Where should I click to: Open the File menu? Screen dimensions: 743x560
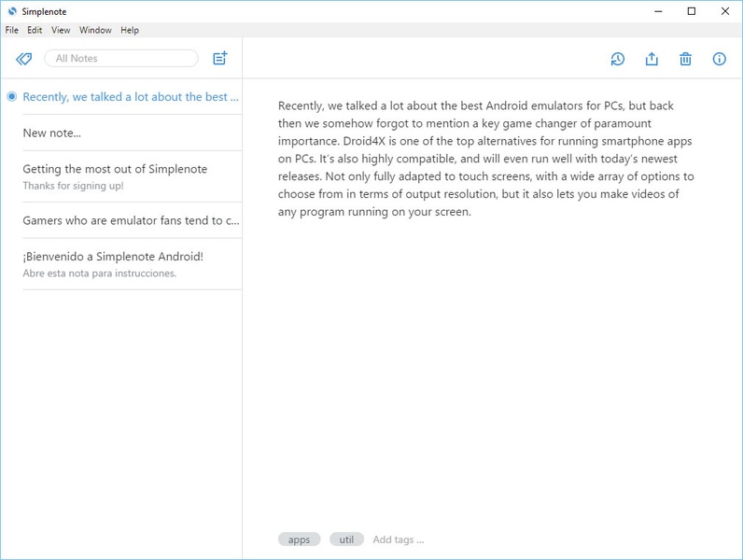point(12,30)
